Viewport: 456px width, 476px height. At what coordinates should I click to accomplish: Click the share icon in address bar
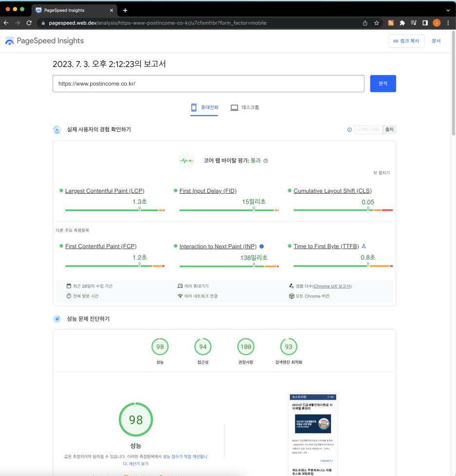coord(365,23)
